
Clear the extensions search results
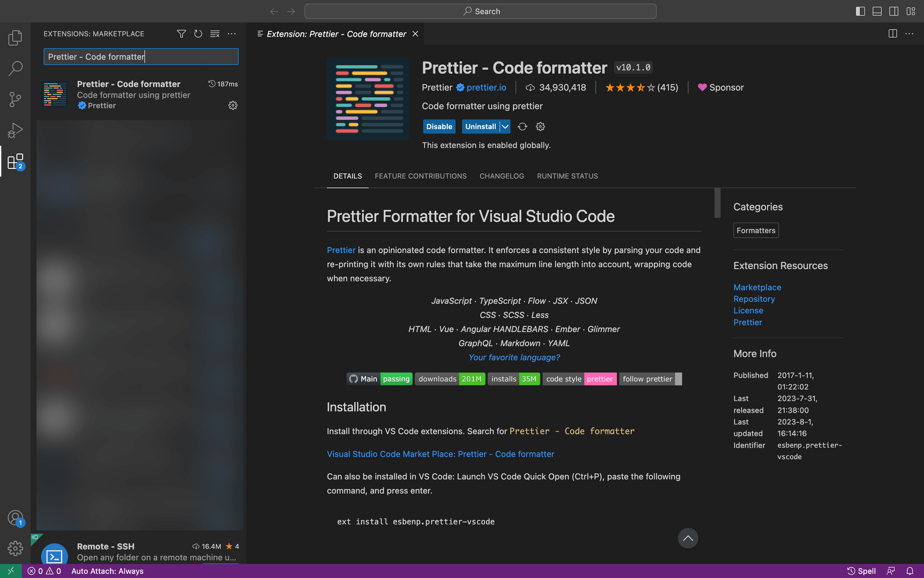[215, 34]
